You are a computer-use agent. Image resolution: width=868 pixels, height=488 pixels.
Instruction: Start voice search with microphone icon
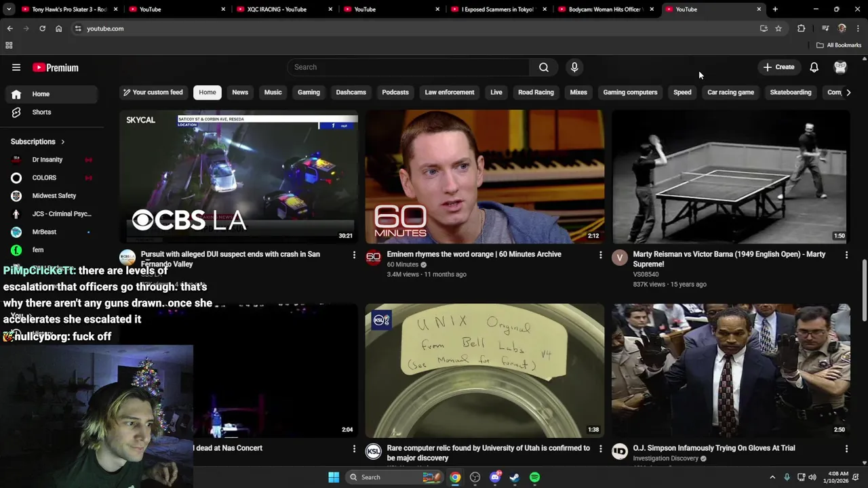pyautogui.click(x=574, y=67)
